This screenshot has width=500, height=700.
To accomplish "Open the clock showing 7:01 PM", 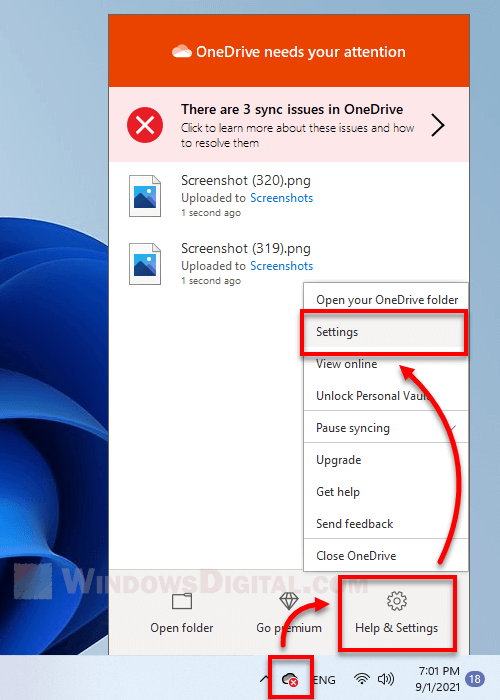I will point(438,679).
